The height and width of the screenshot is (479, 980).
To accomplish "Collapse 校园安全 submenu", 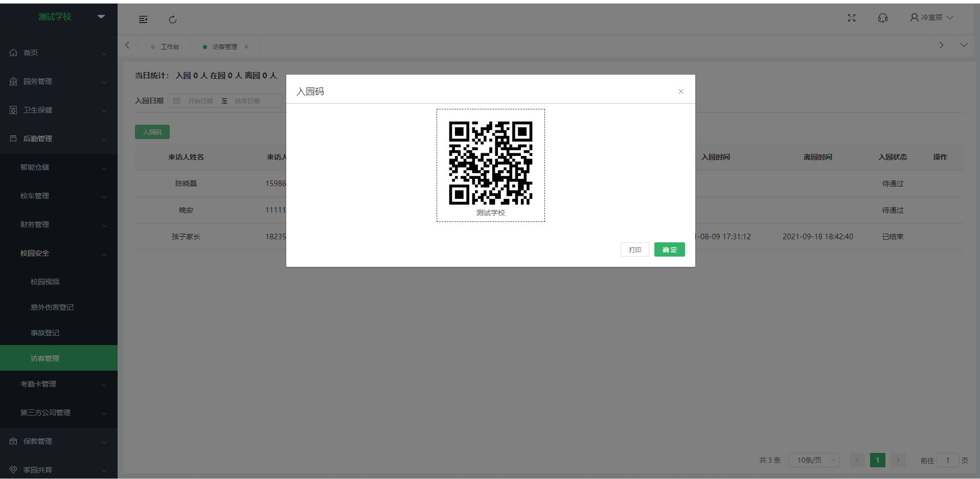I will 59,253.
